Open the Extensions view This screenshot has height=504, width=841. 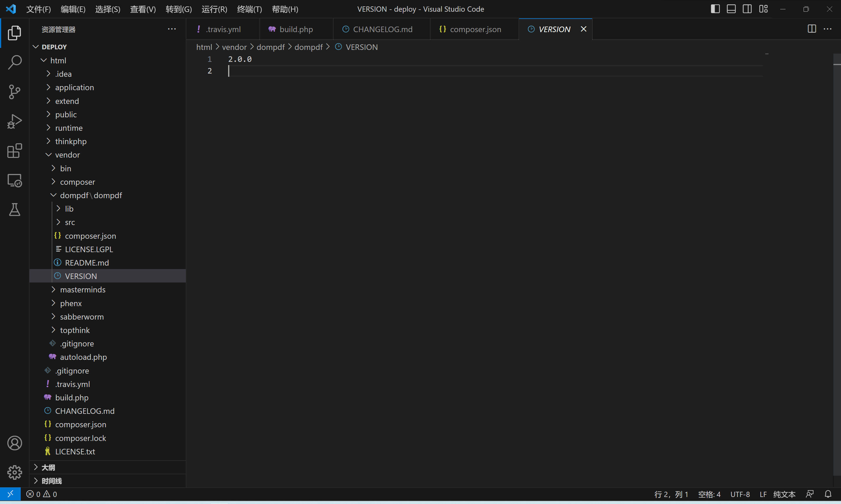point(15,151)
